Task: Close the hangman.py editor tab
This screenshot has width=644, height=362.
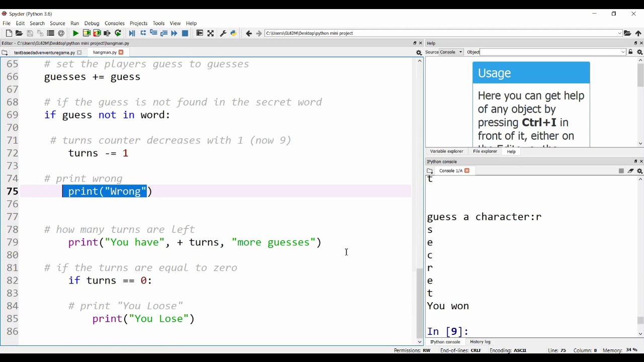Action: [x=121, y=52]
